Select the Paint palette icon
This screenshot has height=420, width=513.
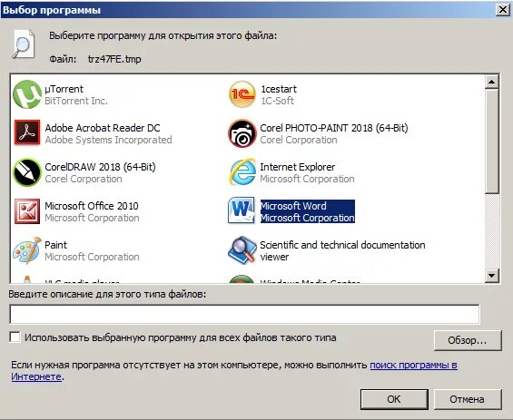point(27,250)
